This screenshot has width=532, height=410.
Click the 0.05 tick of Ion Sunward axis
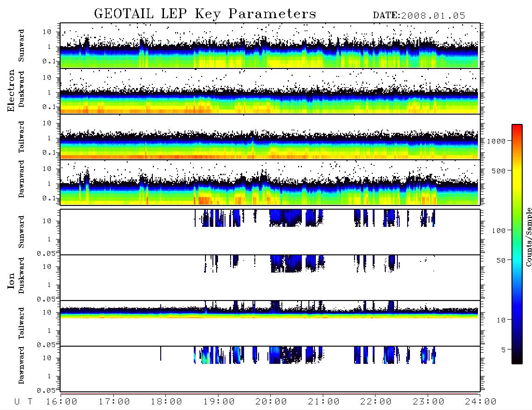pos(46,253)
